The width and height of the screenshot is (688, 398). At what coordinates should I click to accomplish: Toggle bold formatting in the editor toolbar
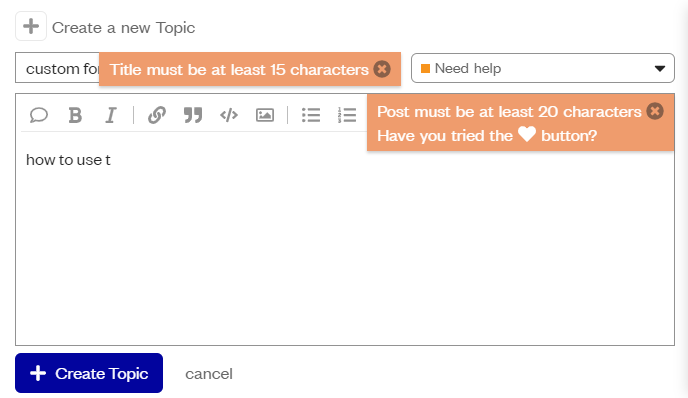(75, 115)
